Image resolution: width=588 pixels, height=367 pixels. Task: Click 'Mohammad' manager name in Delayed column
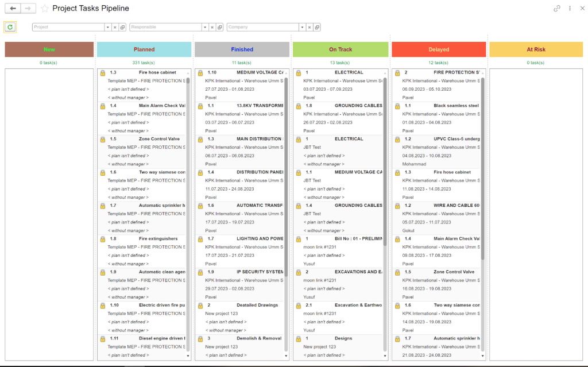pos(414,164)
